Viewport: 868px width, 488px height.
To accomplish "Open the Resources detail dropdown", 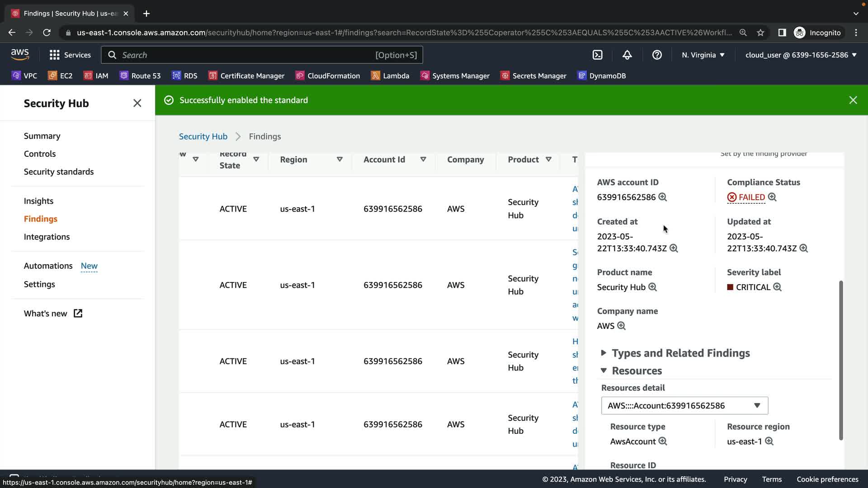I will click(684, 406).
